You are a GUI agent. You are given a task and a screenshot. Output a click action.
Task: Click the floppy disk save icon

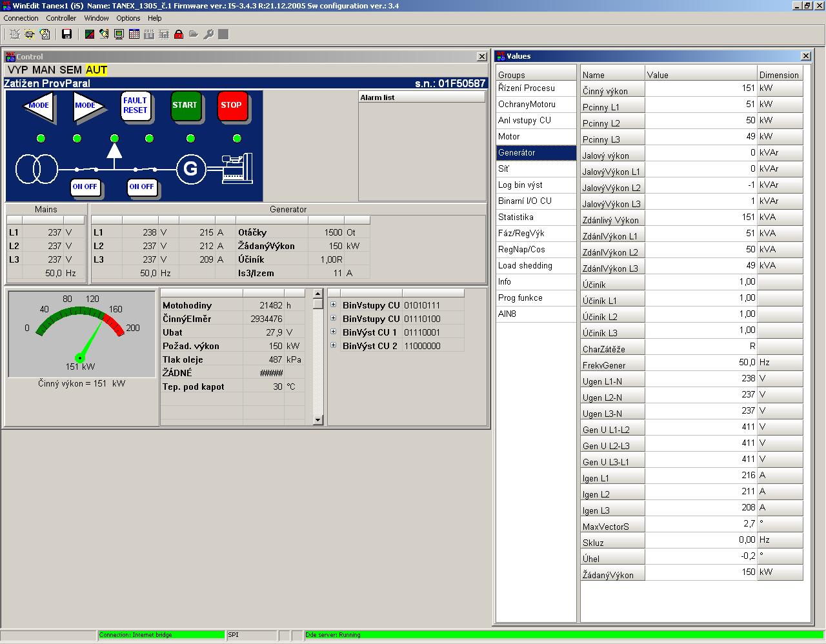(x=66, y=34)
